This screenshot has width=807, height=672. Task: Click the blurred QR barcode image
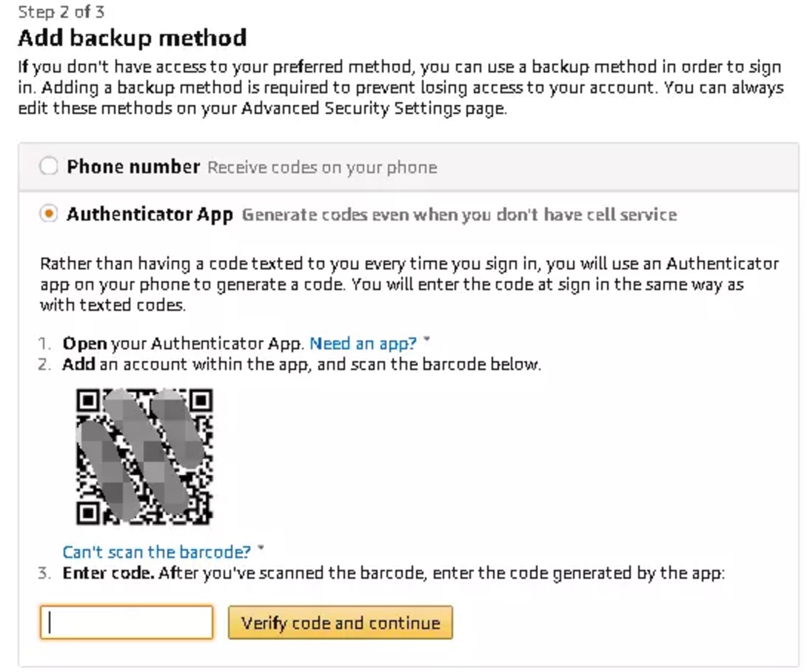click(144, 456)
